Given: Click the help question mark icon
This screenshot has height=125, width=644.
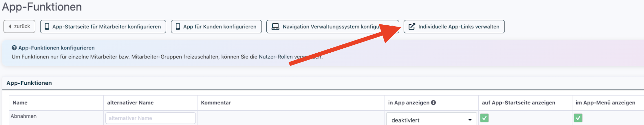Looking at the screenshot, I should tap(14, 48).
